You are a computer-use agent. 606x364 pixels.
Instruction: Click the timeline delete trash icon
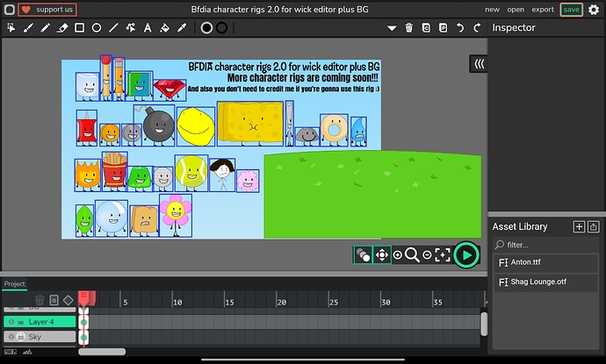click(40, 300)
